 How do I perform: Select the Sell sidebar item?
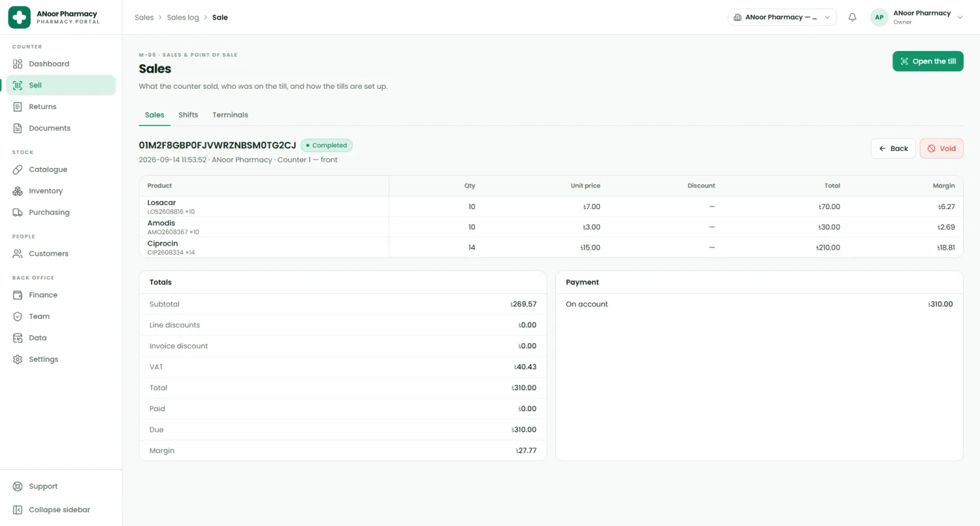tap(61, 85)
